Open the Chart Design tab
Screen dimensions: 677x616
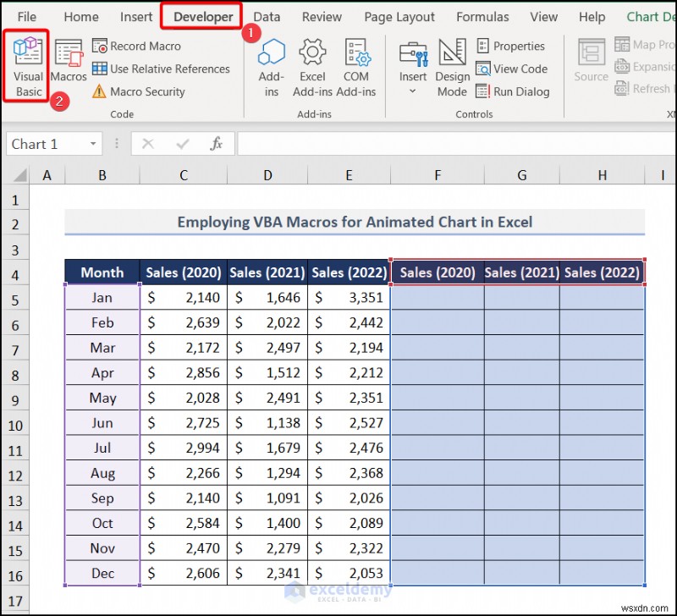click(650, 17)
